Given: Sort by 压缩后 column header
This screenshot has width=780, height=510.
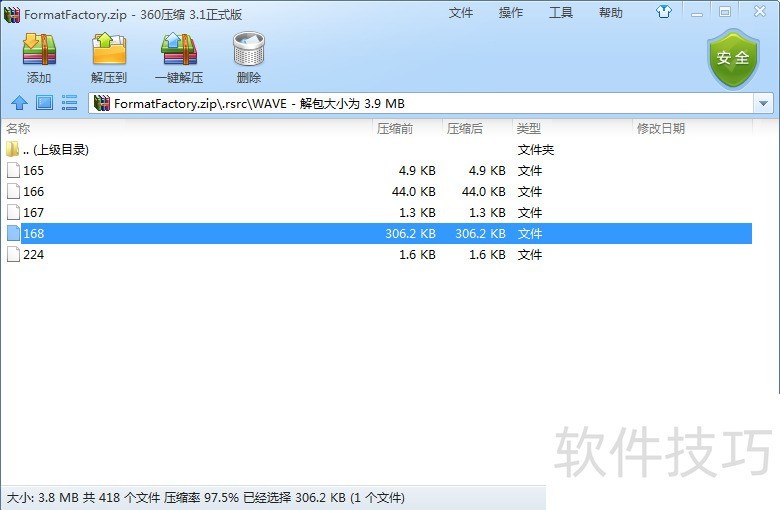Looking at the screenshot, I should (477, 128).
